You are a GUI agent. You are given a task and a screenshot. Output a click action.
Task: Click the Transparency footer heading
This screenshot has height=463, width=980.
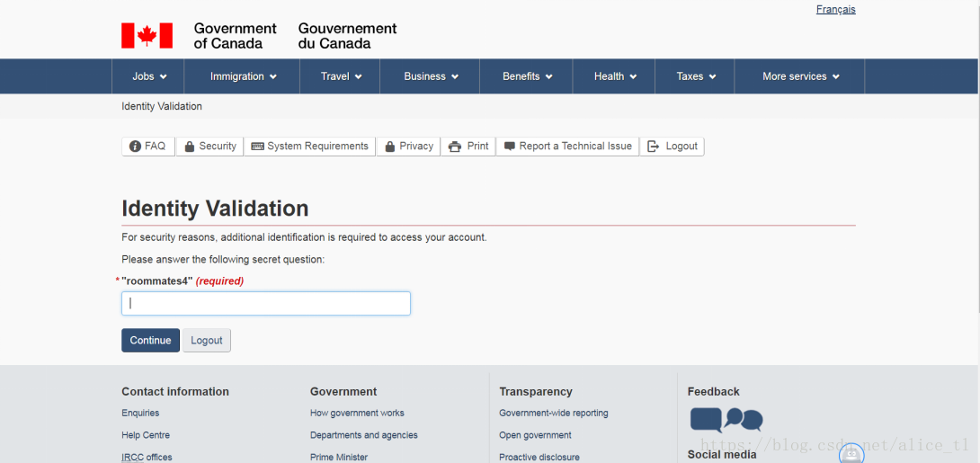point(536,392)
